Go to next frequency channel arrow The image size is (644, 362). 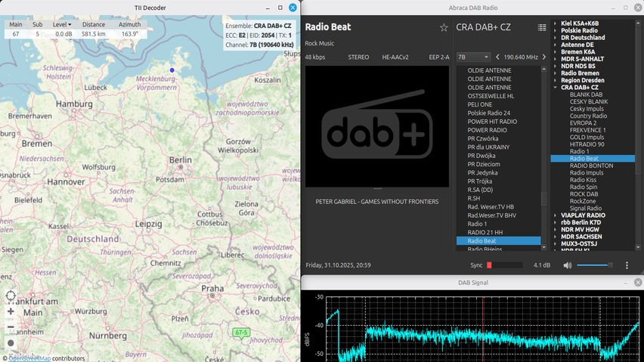[x=545, y=57]
